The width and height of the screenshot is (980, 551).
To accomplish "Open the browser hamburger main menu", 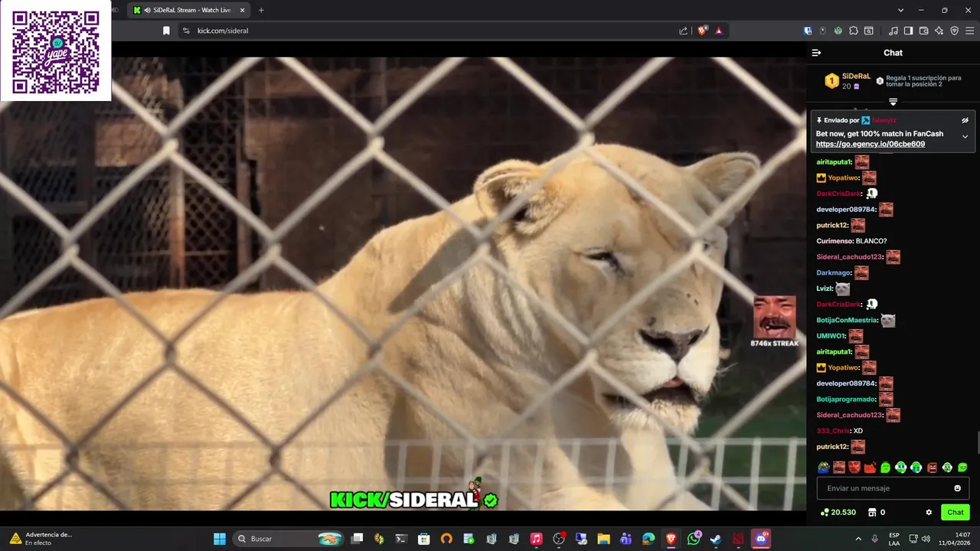I will 969,31.
